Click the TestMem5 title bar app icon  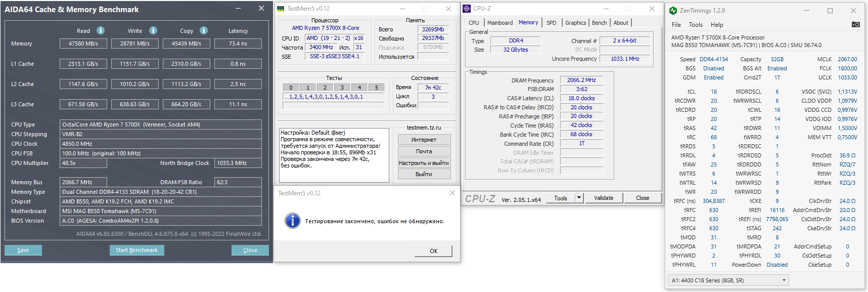(x=281, y=9)
